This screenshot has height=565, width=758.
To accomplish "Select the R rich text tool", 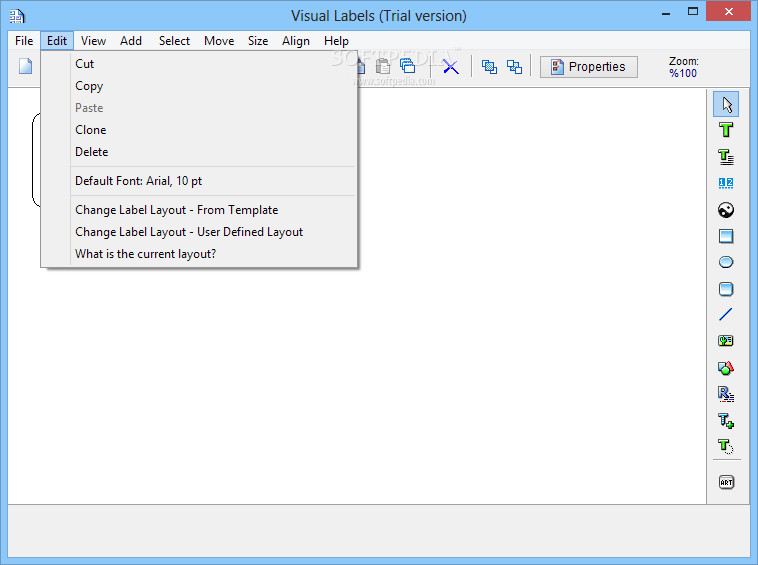I will 726,394.
